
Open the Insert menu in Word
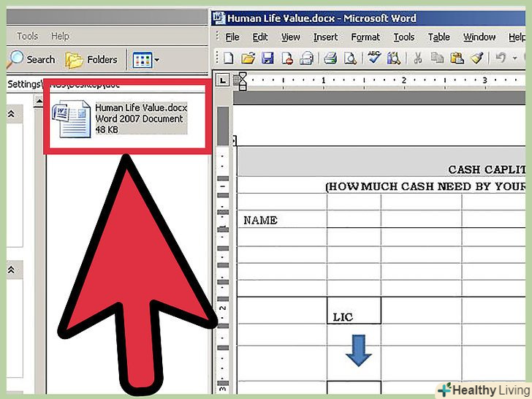coord(325,37)
